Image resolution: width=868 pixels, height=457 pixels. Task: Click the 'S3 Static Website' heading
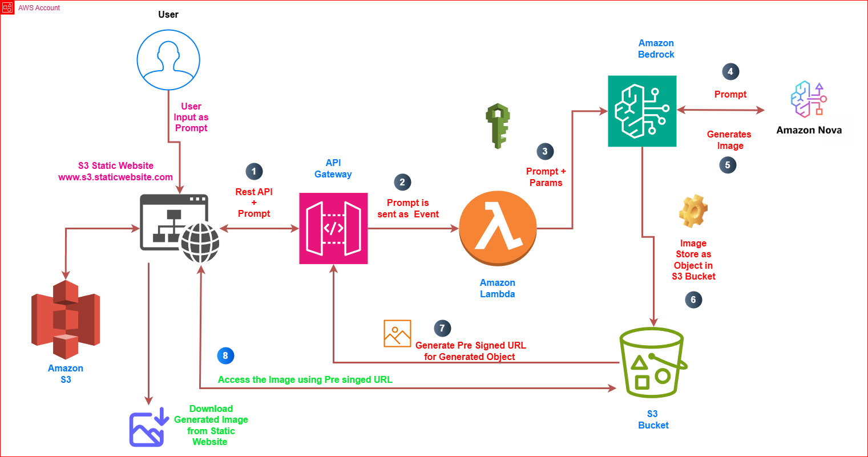click(x=116, y=165)
